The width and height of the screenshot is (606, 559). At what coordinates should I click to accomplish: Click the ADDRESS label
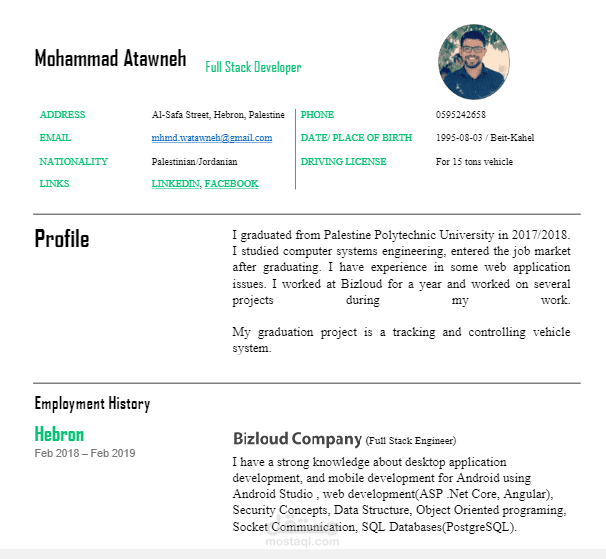coord(62,115)
